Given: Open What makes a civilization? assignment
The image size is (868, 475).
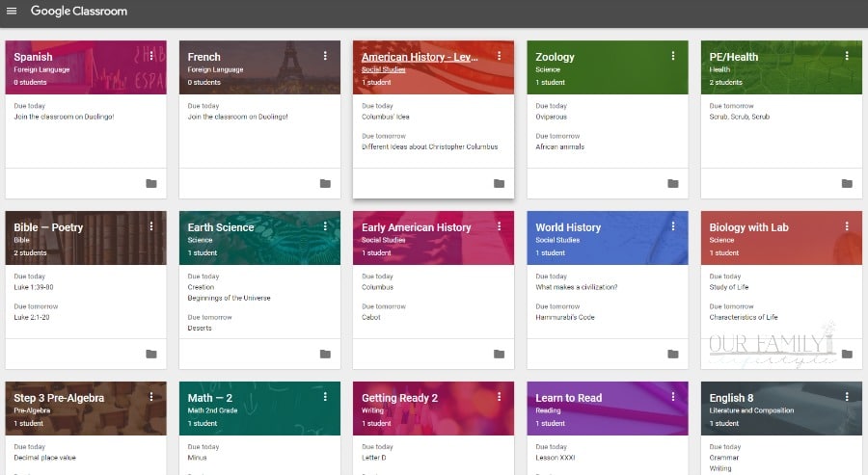Looking at the screenshot, I should tap(577, 287).
